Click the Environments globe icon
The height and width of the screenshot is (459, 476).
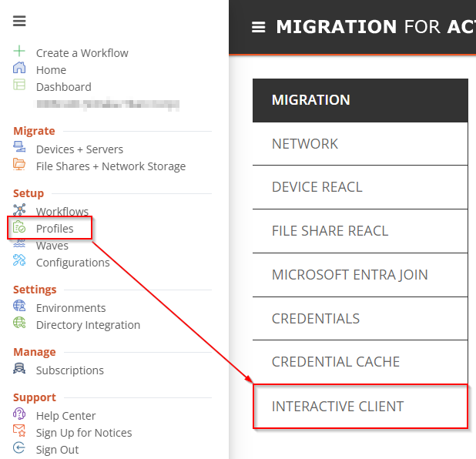coord(19,307)
